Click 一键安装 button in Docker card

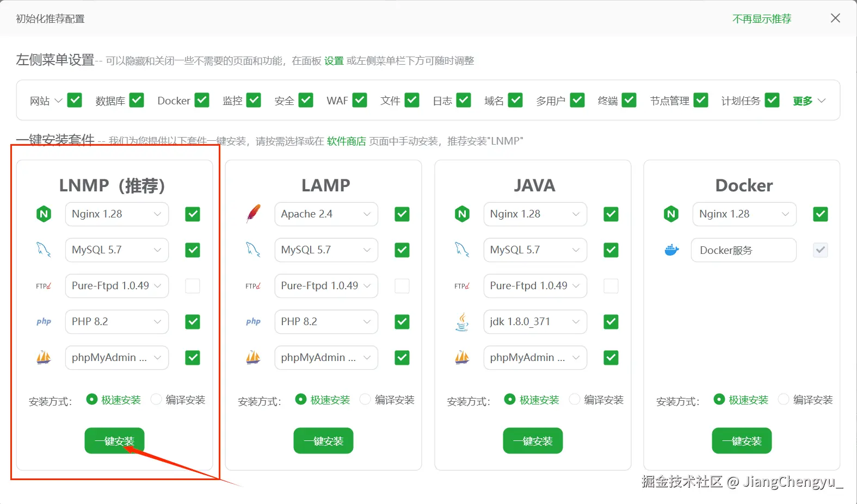tap(742, 441)
